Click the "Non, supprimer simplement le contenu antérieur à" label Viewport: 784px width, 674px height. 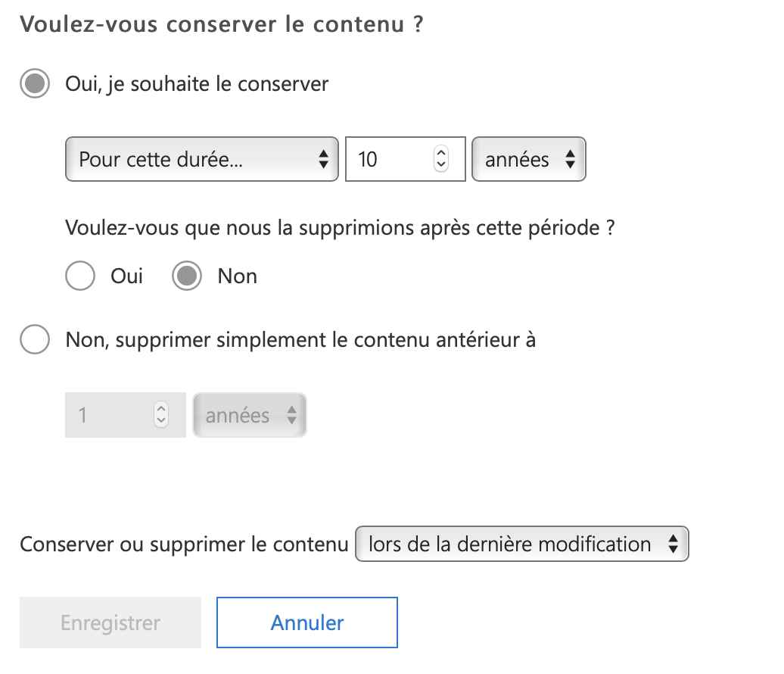300,340
